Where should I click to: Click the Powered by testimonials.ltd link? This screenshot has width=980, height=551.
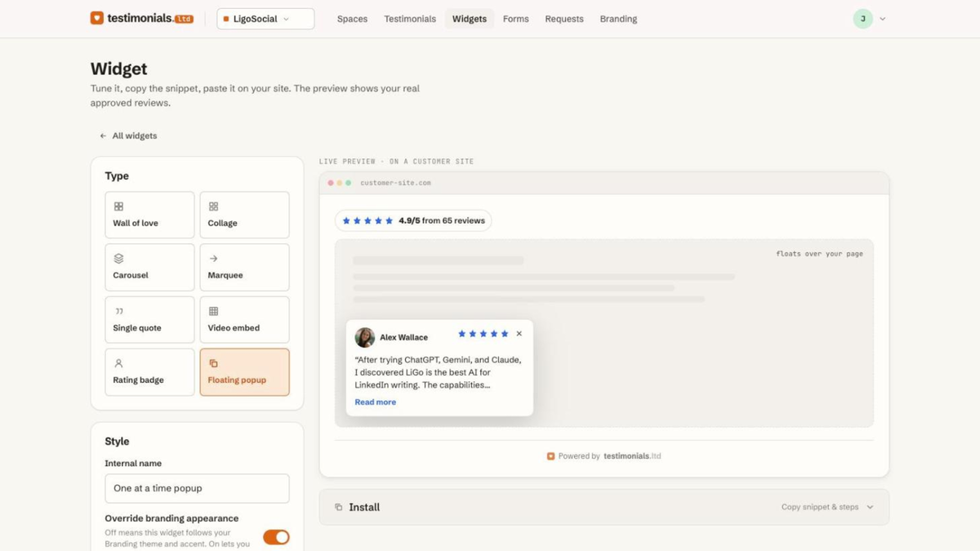click(604, 456)
